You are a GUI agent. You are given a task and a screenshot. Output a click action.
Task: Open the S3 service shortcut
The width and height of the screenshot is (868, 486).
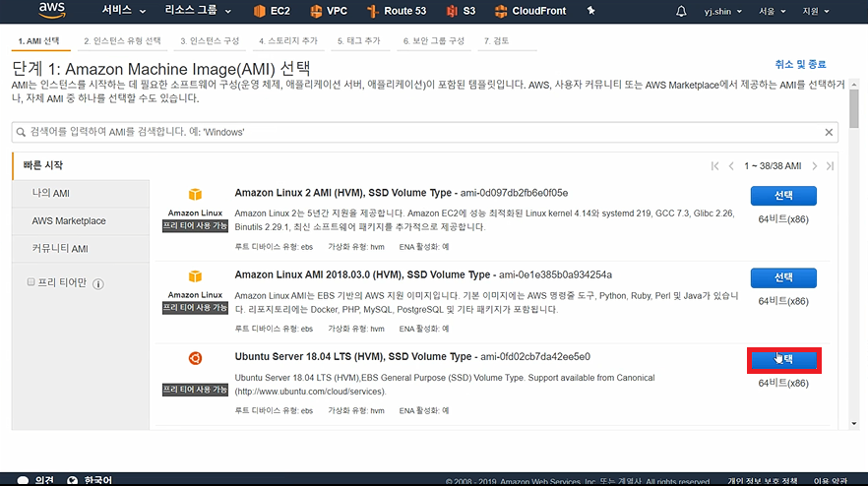coord(462,11)
